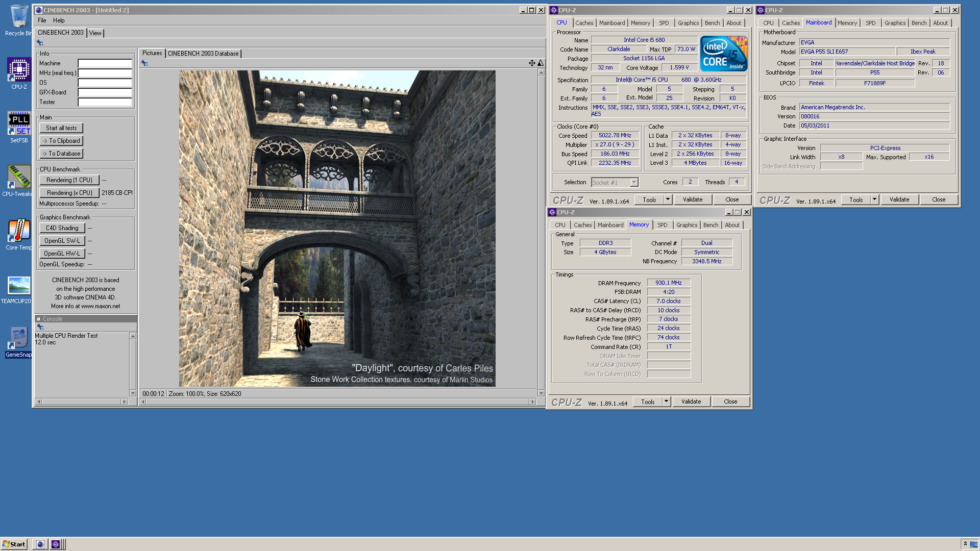Click the rendered Daylight castle image
980x551 pixels.
(x=337, y=229)
